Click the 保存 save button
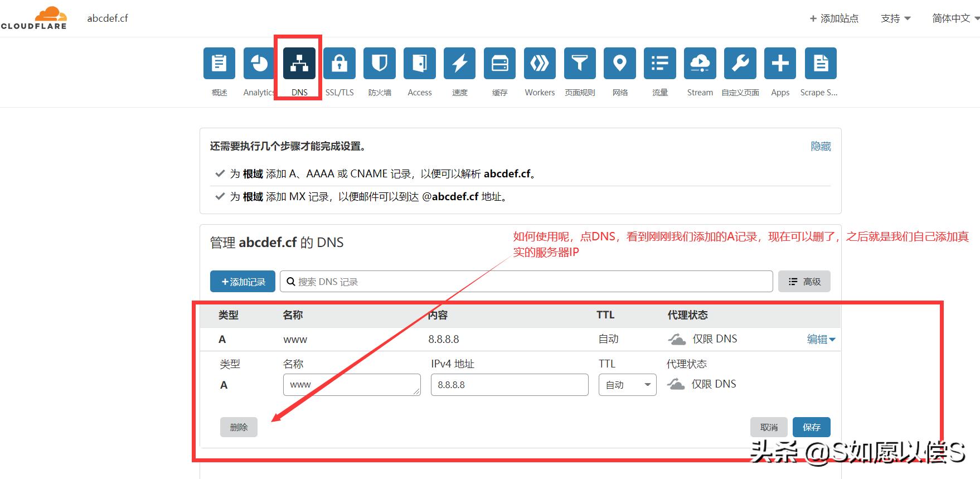The image size is (980, 479). (812, 427)
